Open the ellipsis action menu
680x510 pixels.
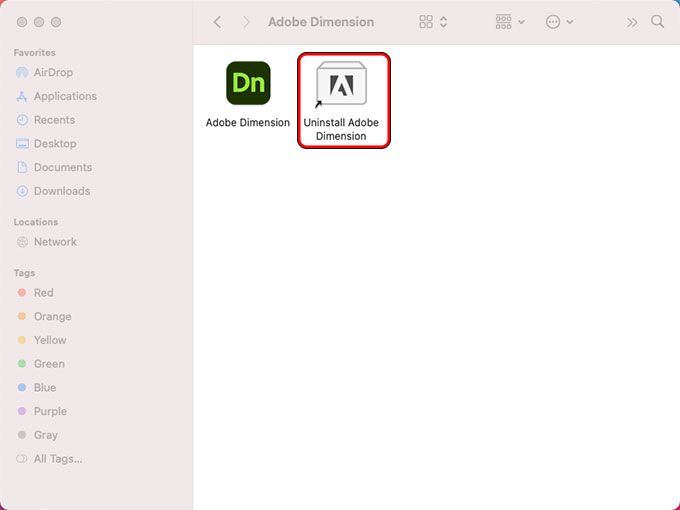tap(559, 22)
